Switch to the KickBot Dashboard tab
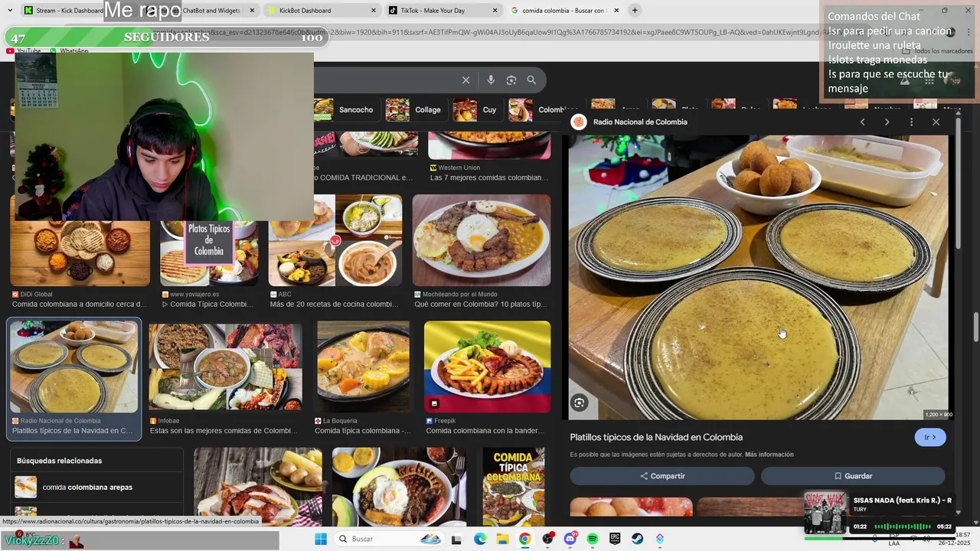Viewport: 980px width, 551px height. coord(321,11)
